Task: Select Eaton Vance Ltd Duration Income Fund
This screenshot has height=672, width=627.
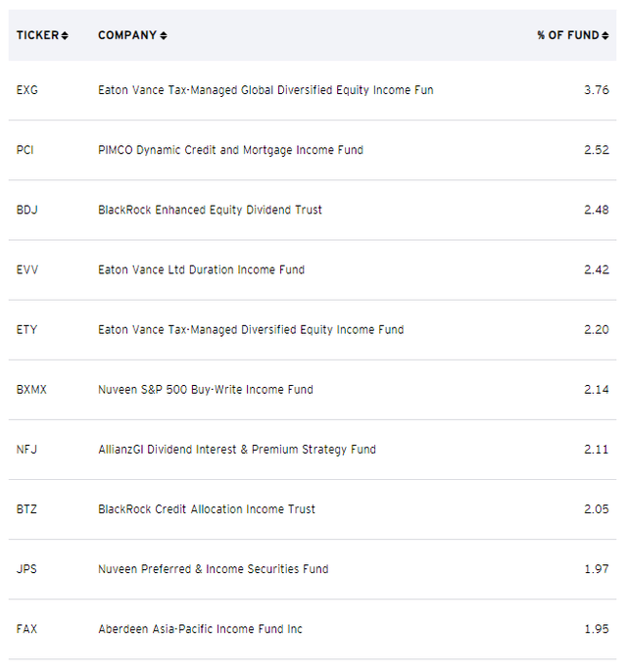Action: [x=202, y=270]
